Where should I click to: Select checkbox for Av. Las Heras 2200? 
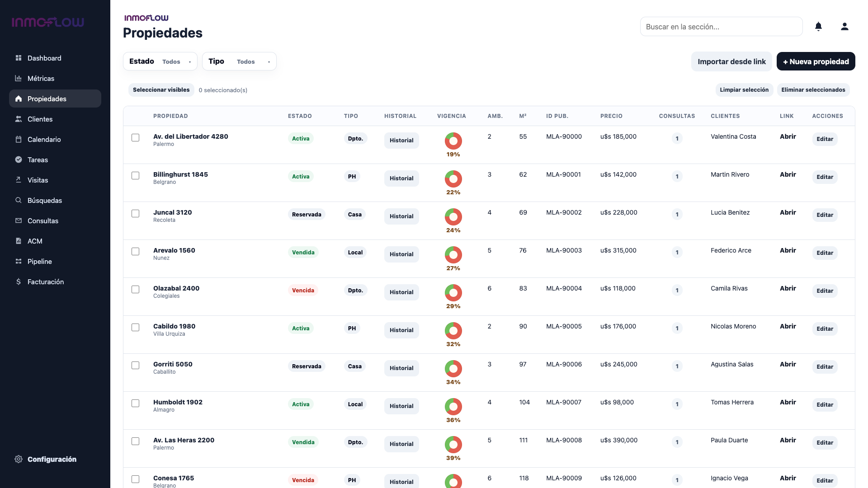(x=135, y=441)
